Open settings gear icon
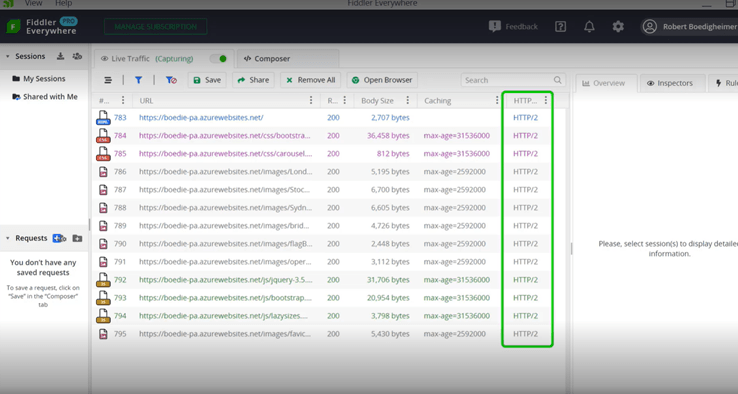The height and width of the screenshot is (394, 738). [x=618, y=27]
